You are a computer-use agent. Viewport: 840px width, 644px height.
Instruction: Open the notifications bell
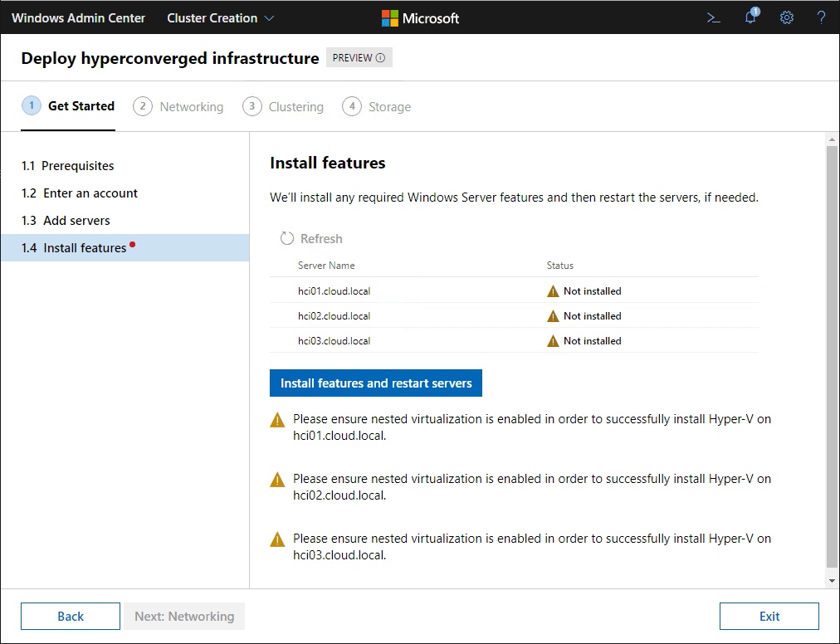tap(750, 17)
